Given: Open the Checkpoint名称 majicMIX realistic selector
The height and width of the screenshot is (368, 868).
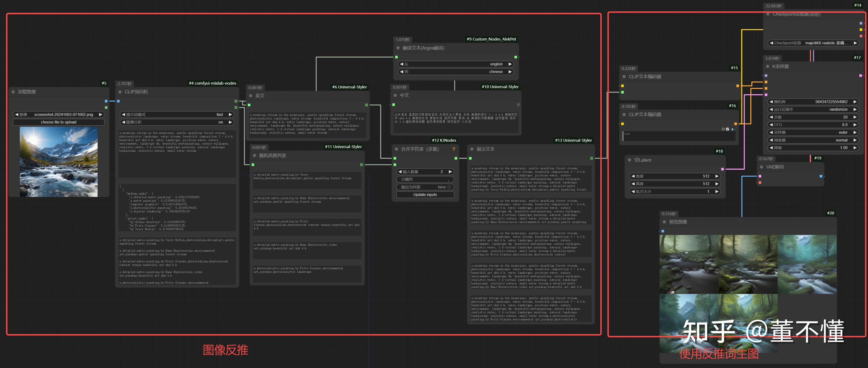Looking at the screenshot, I should (x=812, y=43).
